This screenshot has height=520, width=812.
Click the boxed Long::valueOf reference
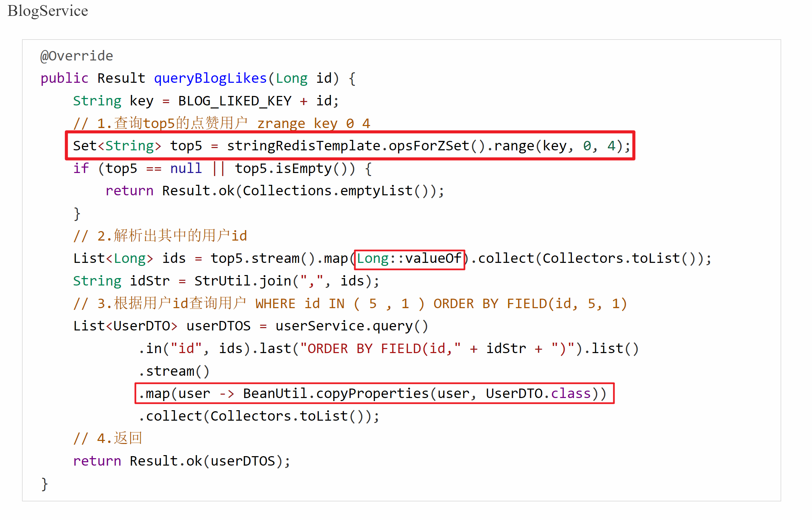(x=409, y=259)
